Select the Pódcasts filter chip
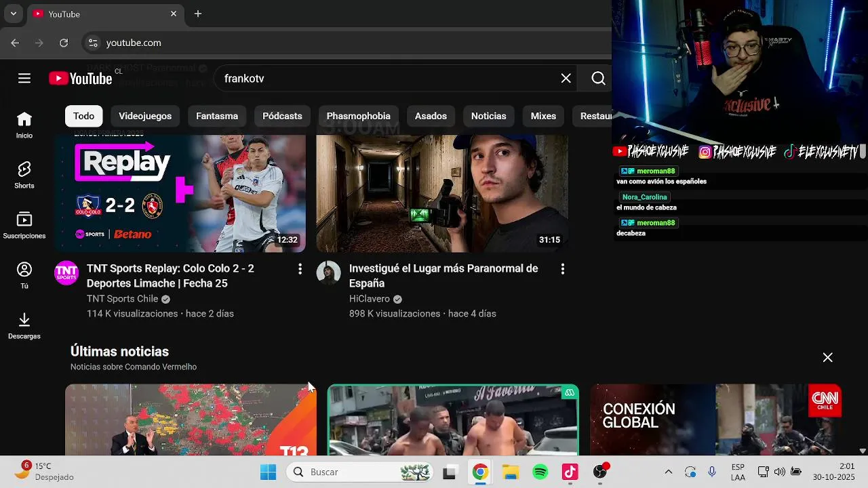868x488 pixels. (282, 116)
